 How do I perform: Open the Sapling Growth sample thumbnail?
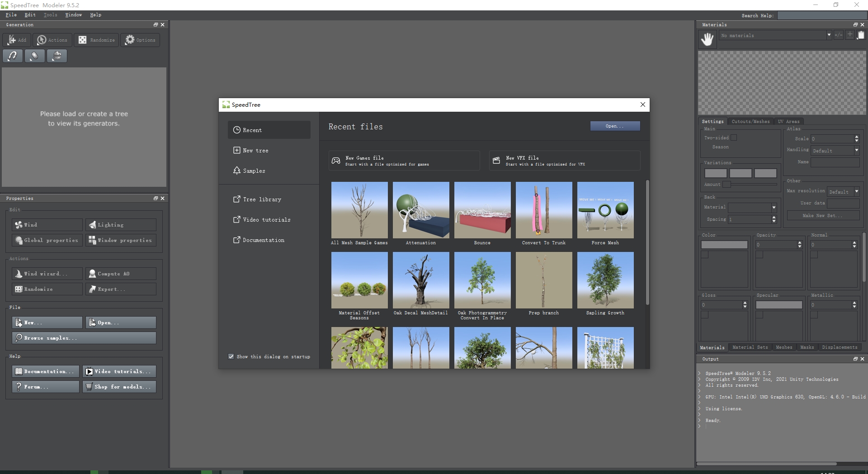pos(605,280)
